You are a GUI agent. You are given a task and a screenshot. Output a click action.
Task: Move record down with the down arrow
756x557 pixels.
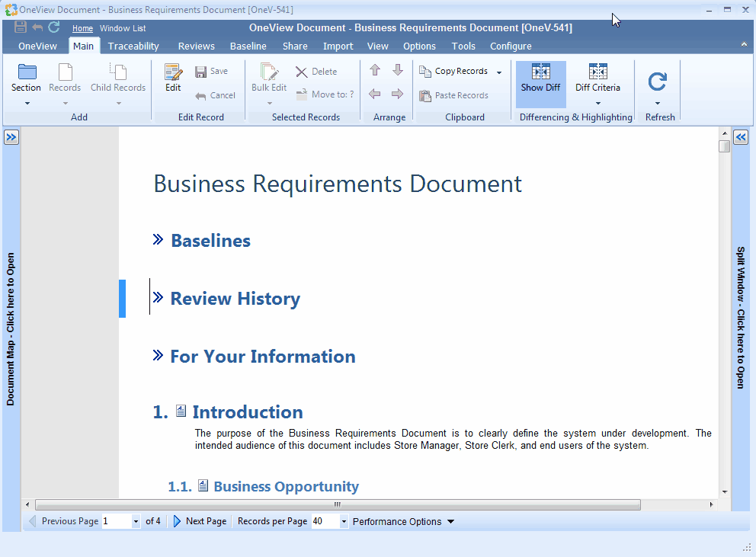[x=398, y=70]
